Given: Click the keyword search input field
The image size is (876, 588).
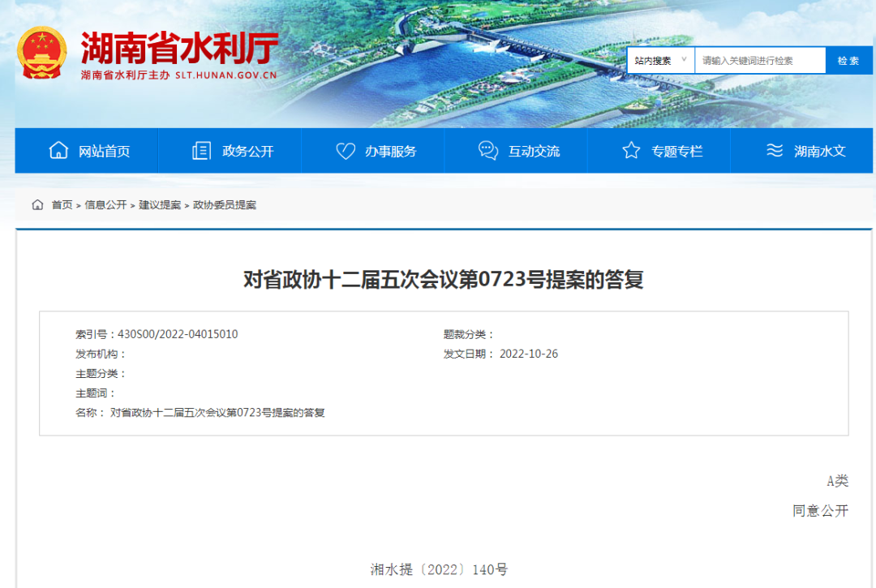Looking at the screenshot, I should coord(759,61).
